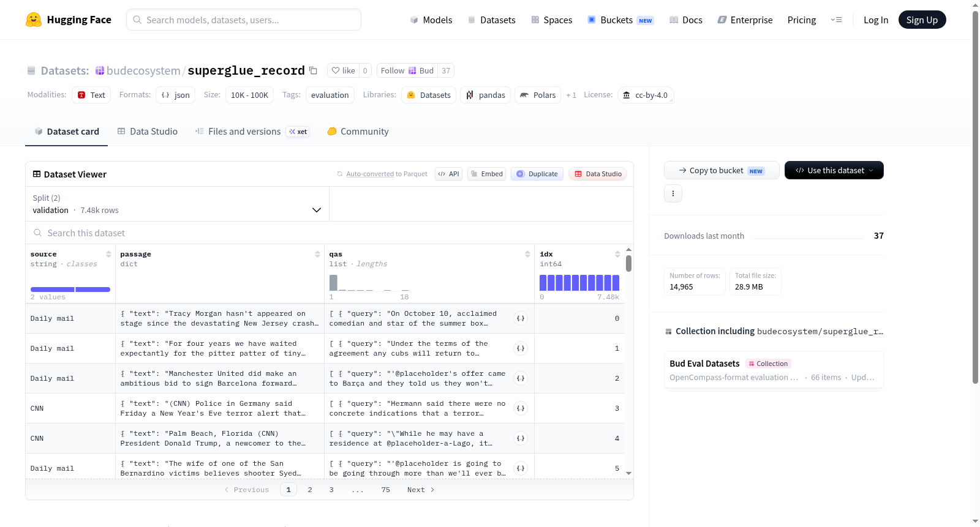Go to page 2 of the viewer
980x527 pixels.
[x=310, y=490]
